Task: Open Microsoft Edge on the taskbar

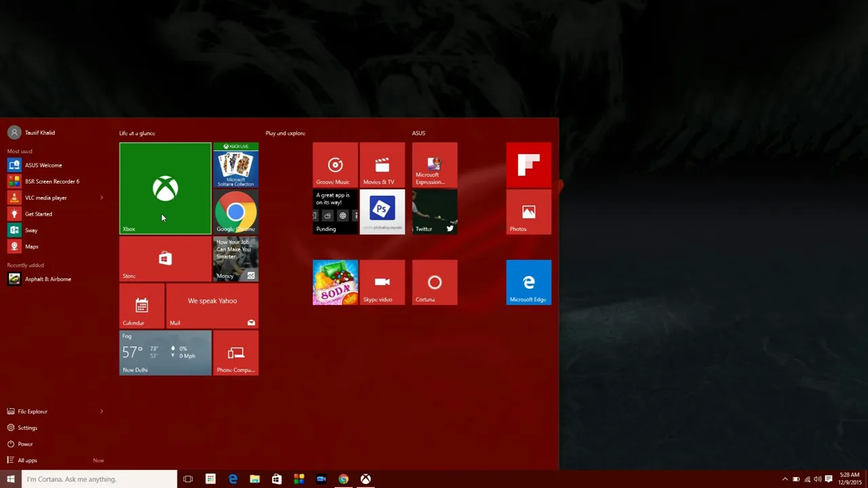Action: tap(233, 479)
